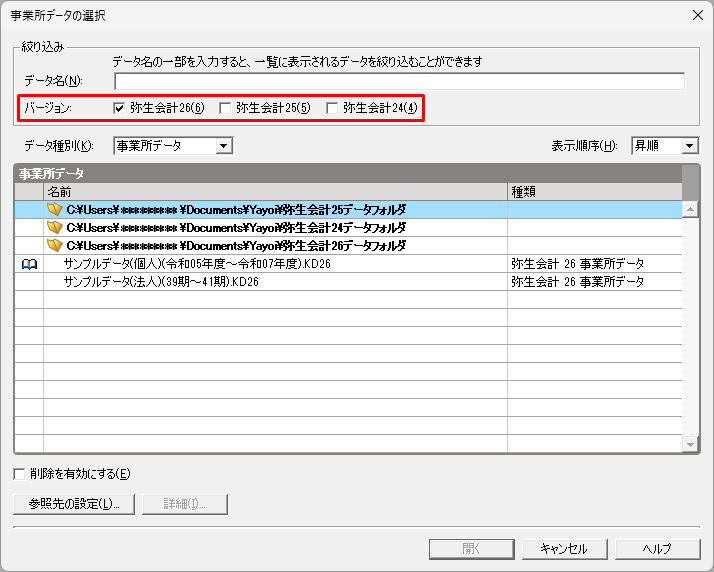Image resolution: width=714 pixels, height=572 pixels.
Task: Uncheck the 弥生会計26 version checkbox
Action: tap(120, 108)
